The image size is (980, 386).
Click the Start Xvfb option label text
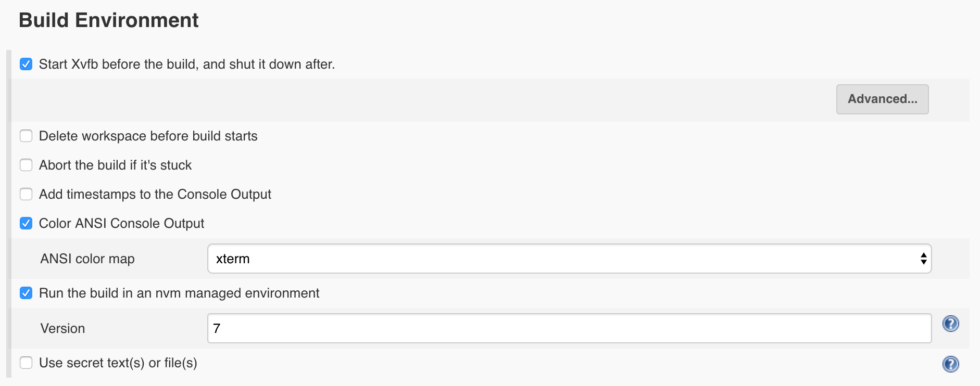[x=187, y=64]
